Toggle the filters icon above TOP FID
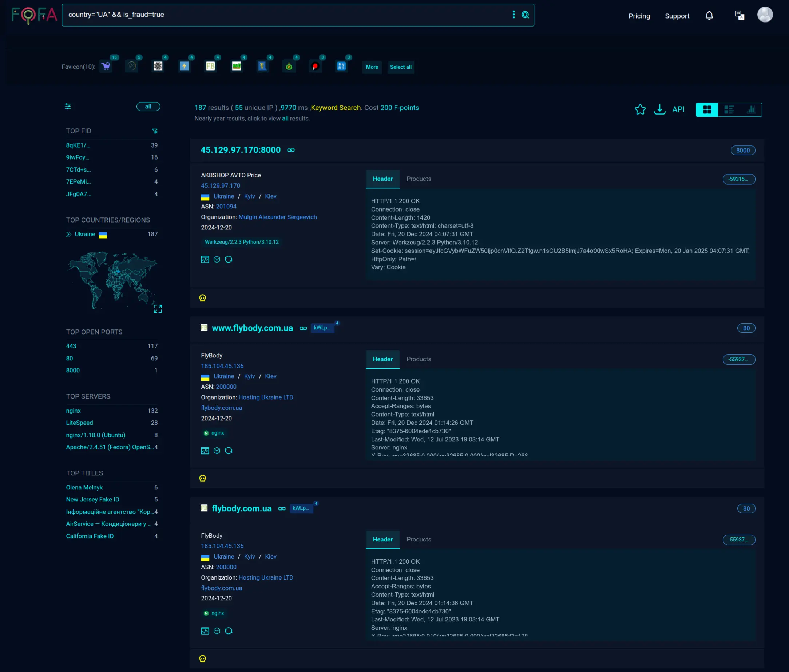The width and height of the screenshot is (789, 672). point(68,107)
